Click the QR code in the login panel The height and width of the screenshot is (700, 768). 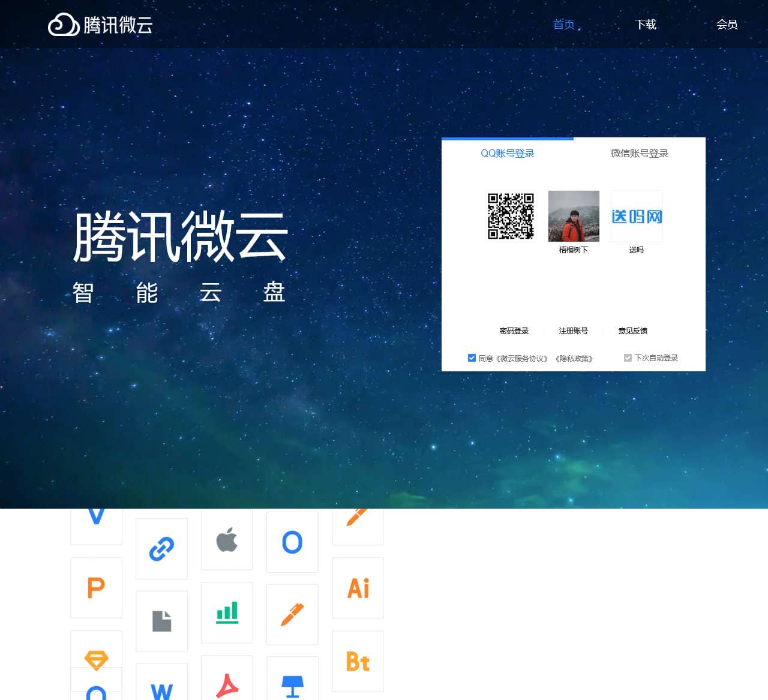tap(511, 216)
